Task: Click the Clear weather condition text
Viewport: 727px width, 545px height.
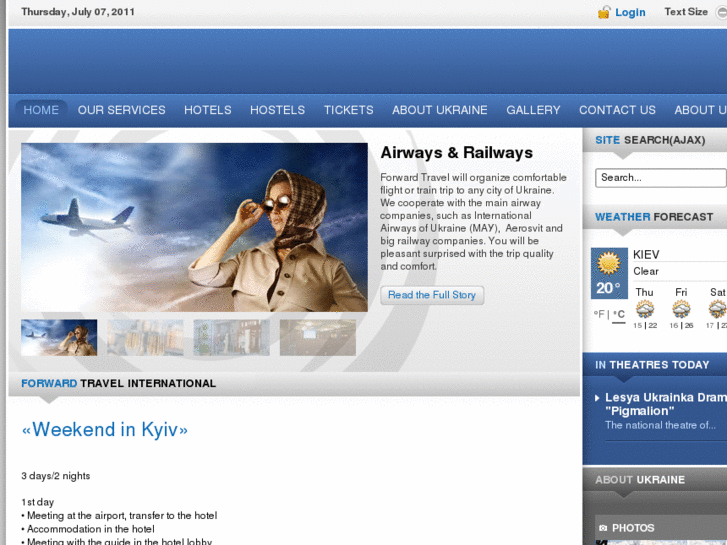Action: 646,271
